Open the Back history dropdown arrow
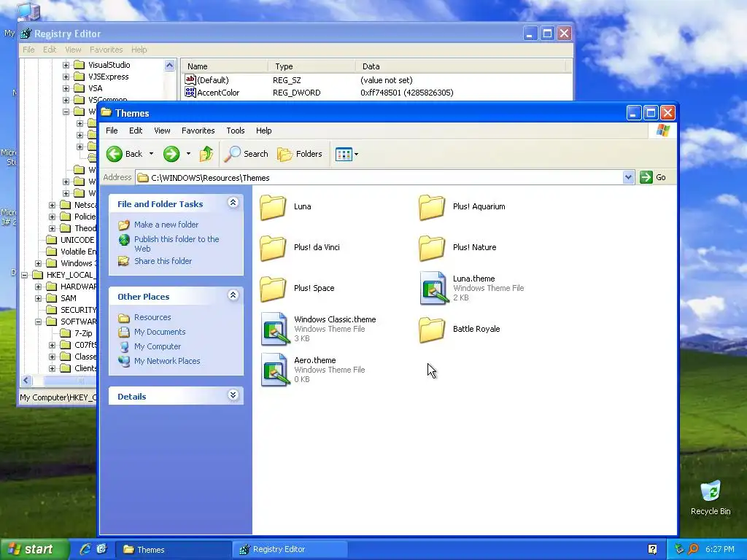The height and width of the screenshot is (560, 747). click(152, 154)
